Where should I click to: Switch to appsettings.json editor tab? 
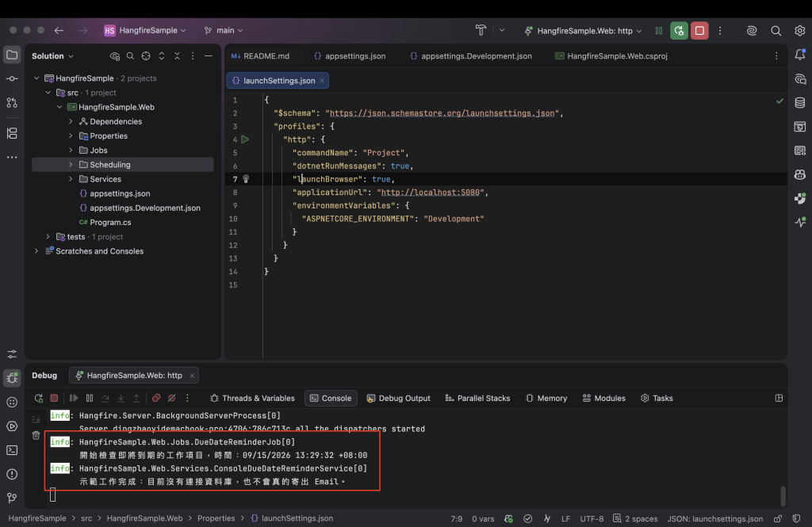(350, 56)
